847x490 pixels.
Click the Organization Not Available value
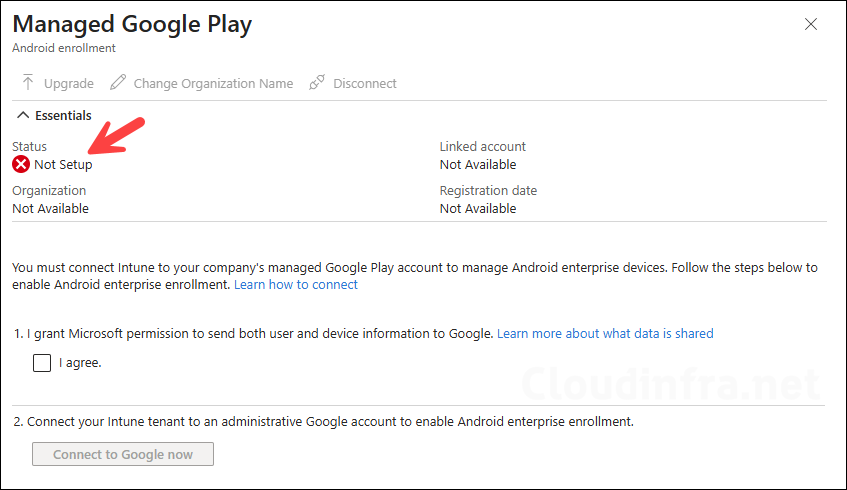click(50, 209)
